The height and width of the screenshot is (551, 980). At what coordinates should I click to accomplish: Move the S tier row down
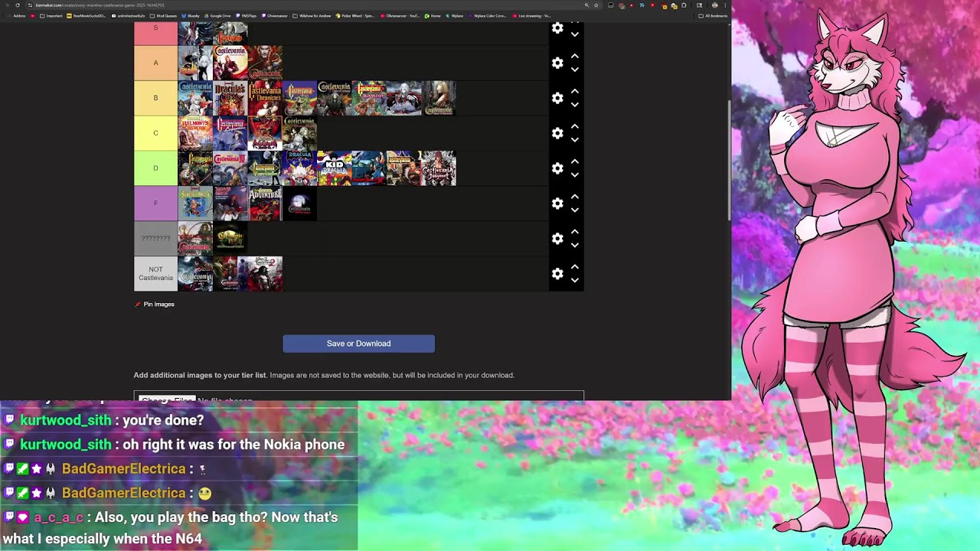(x=575, y=35)
